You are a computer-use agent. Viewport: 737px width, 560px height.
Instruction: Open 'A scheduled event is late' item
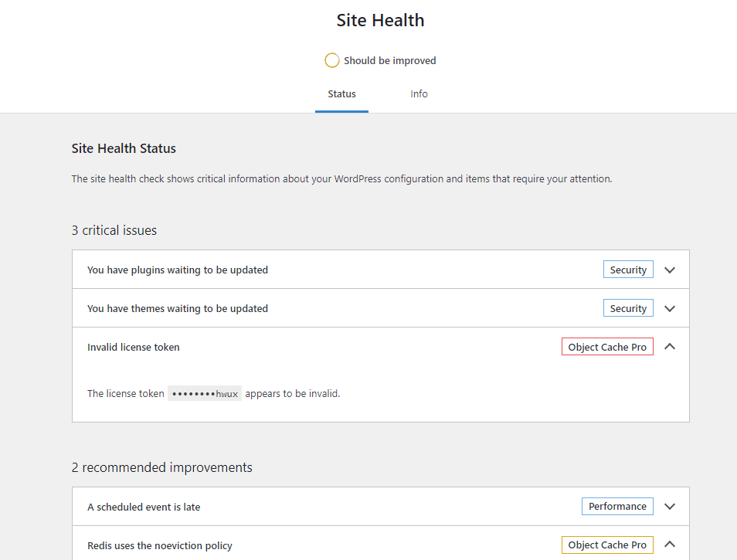pyautogui.click(x=144, y=507)
